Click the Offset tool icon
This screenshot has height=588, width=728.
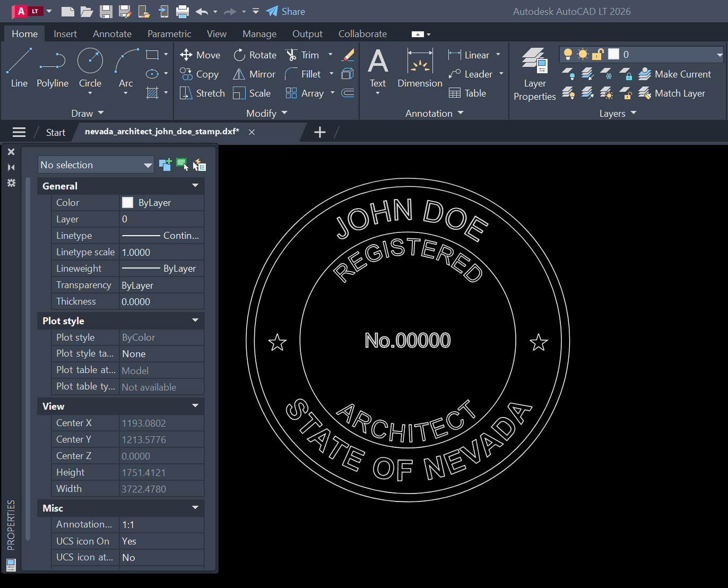348,93
